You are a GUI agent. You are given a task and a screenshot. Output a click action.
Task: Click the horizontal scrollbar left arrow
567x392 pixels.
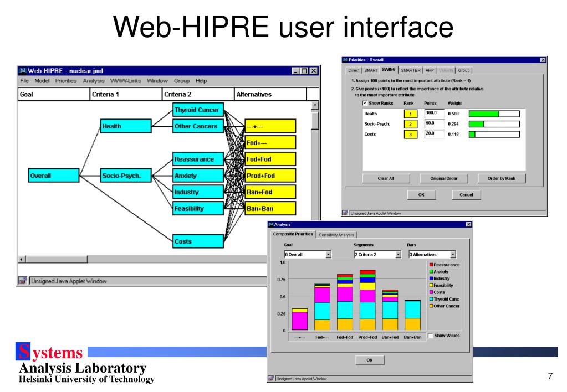click(22, 259)
